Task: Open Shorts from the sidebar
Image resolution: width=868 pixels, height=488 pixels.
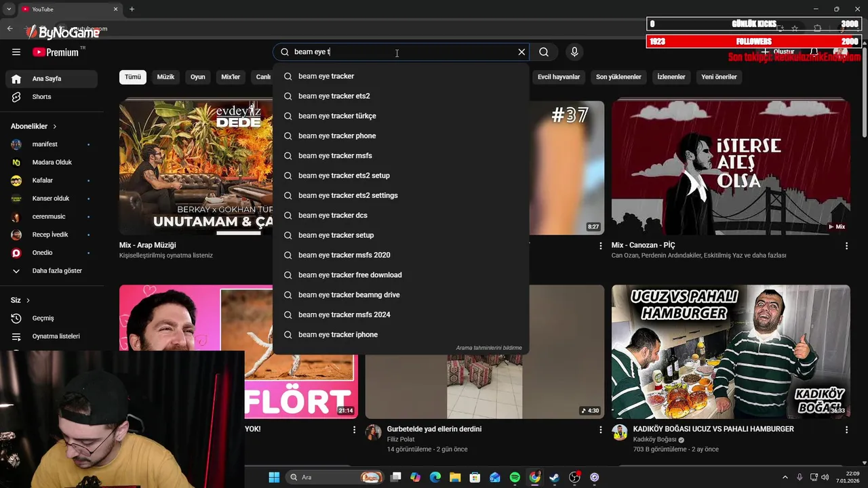Action: (x=52, y=97)
